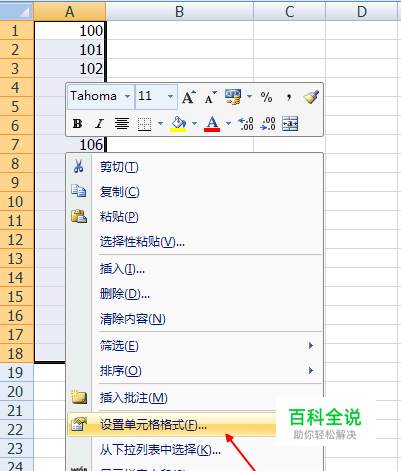Image resolution: width=401 pixels, height=471 pixels.
Task: Select row 12 header
Action: tap(16, 240)
